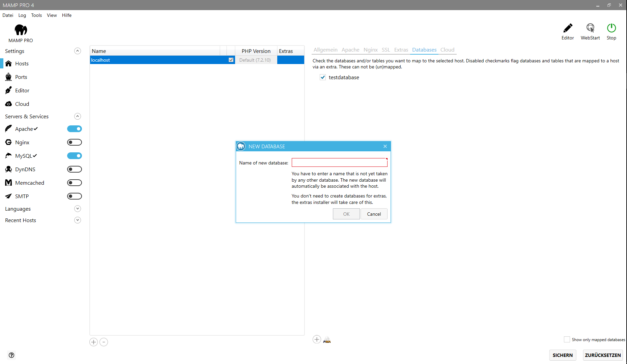Add a new host with plus icon
627x364 pixels.
pos(93,342)
